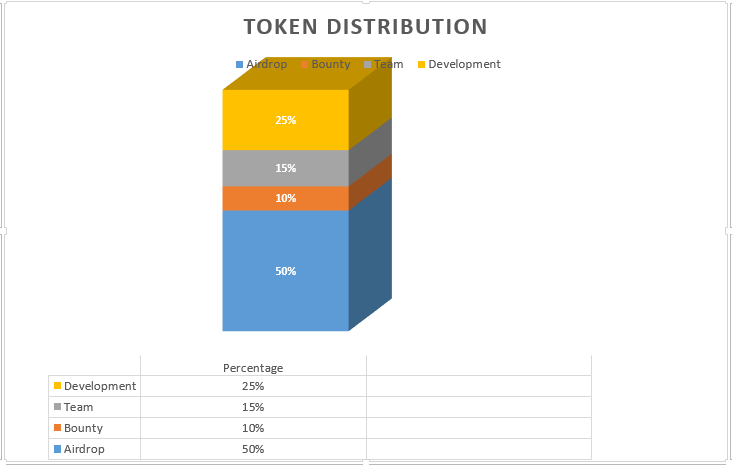Viewport: 732px width, 465px height.
Task: Select the Bounty legend entry at top
Action: (x=326, y=64)
